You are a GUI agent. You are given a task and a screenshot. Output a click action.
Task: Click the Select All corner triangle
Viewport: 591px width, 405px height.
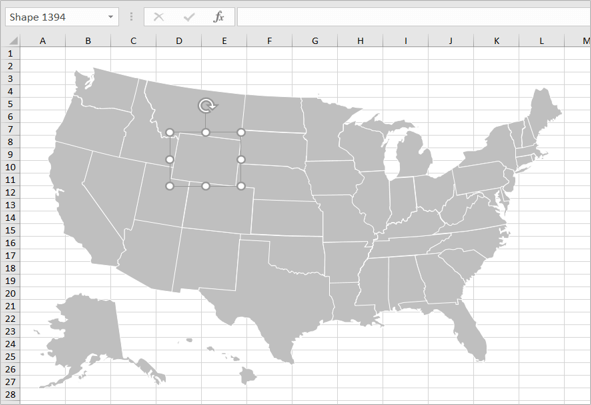point(13,41)
